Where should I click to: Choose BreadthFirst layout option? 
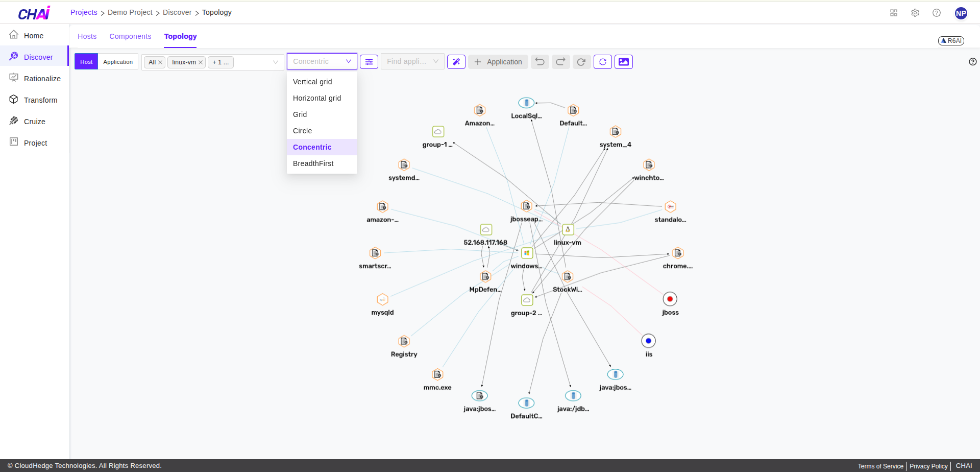(x=313, y=163)
